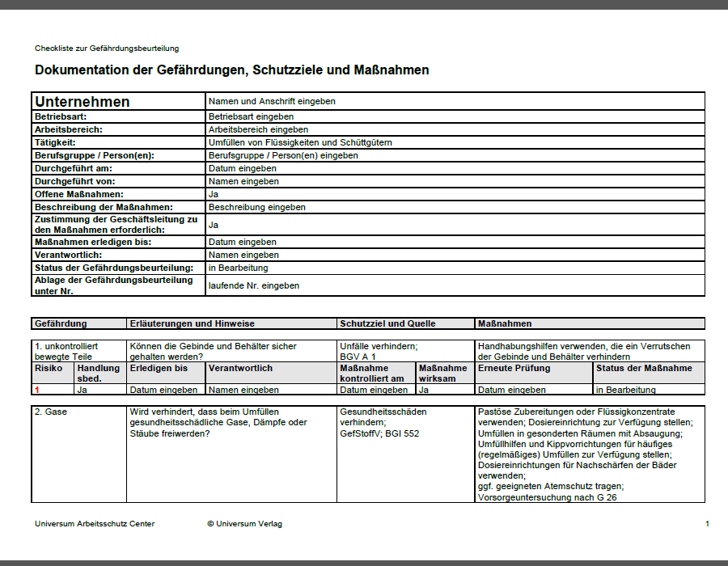
Task: Select the 'Betriebsart eingeben' field
Action: [455, 116]
